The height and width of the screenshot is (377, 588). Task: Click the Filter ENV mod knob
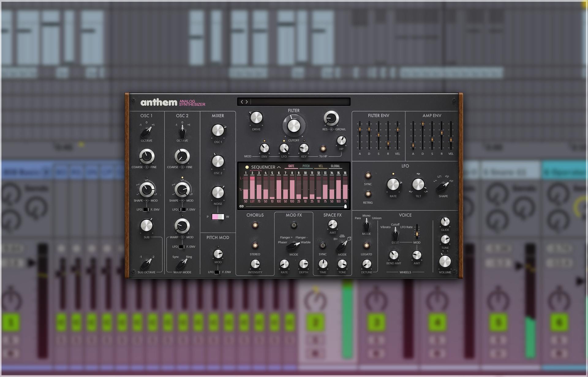click(x=264, y=148)
